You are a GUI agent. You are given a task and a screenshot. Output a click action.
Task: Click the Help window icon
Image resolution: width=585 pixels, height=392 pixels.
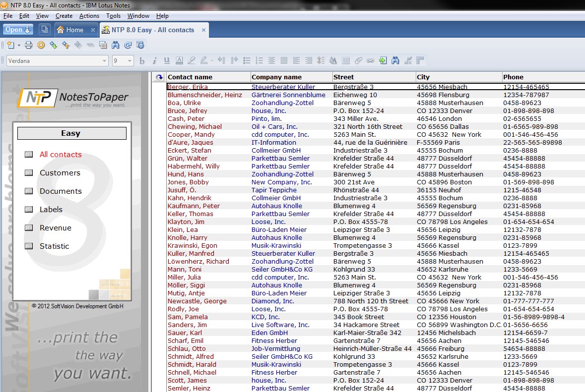point(140,45)
